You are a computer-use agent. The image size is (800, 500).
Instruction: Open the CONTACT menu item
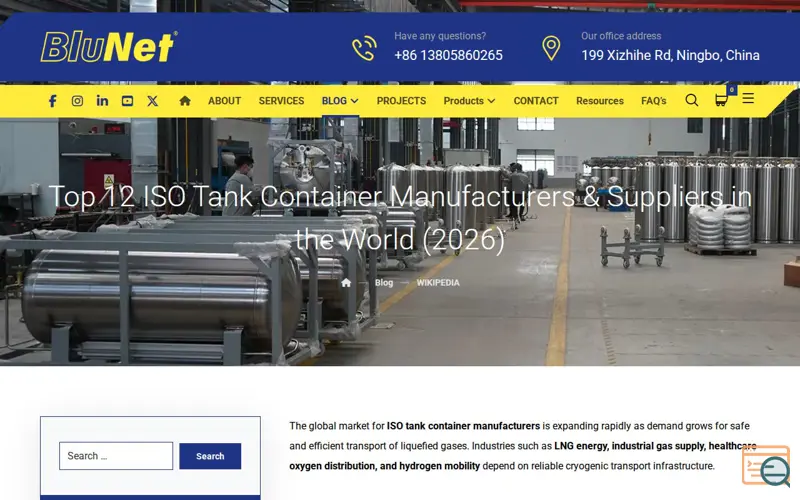click(536, 101)
